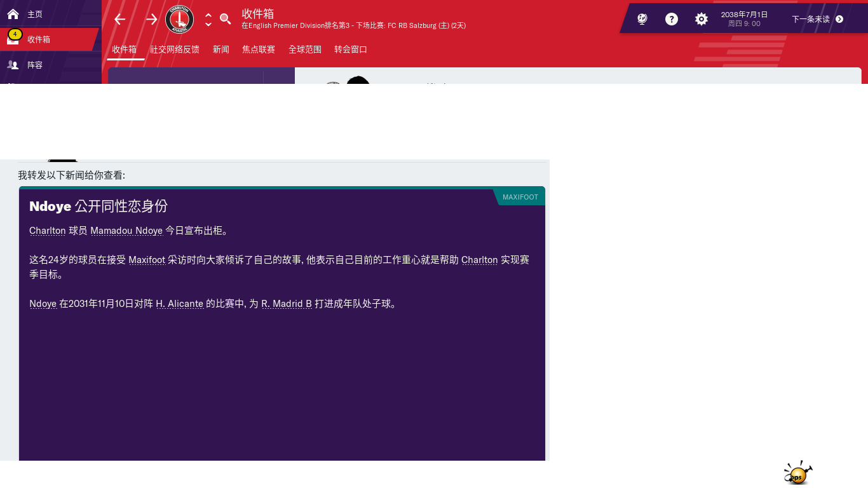
Task: Open the search magnifier icon
Action: click(x=225, y=19)
